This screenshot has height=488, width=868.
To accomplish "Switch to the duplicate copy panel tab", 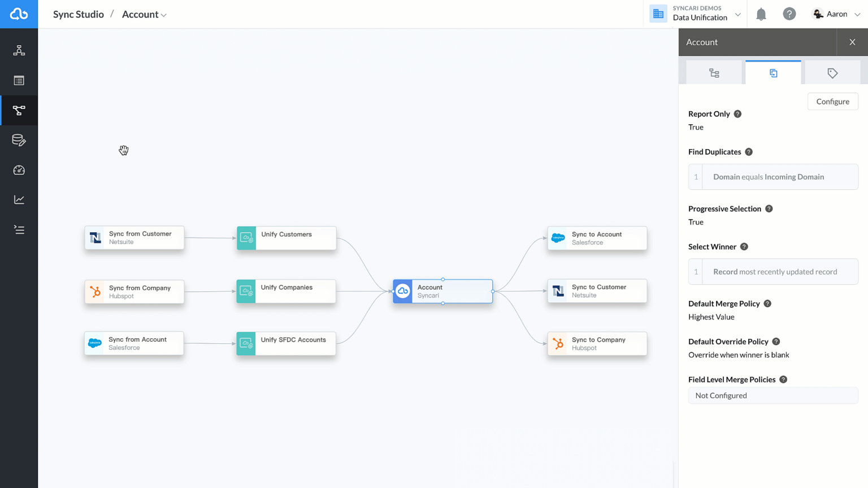I will (x=773, y=73).
